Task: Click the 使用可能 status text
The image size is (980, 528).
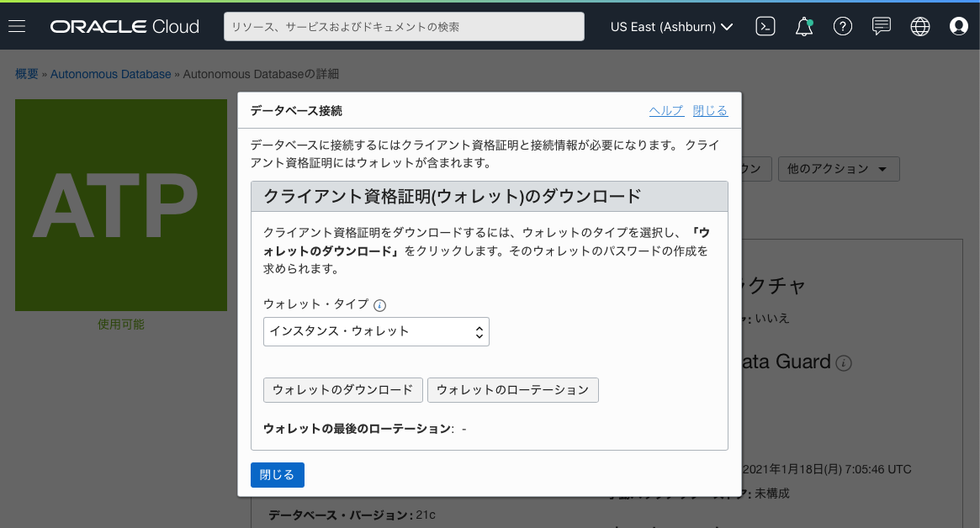Action: (120, 325)
